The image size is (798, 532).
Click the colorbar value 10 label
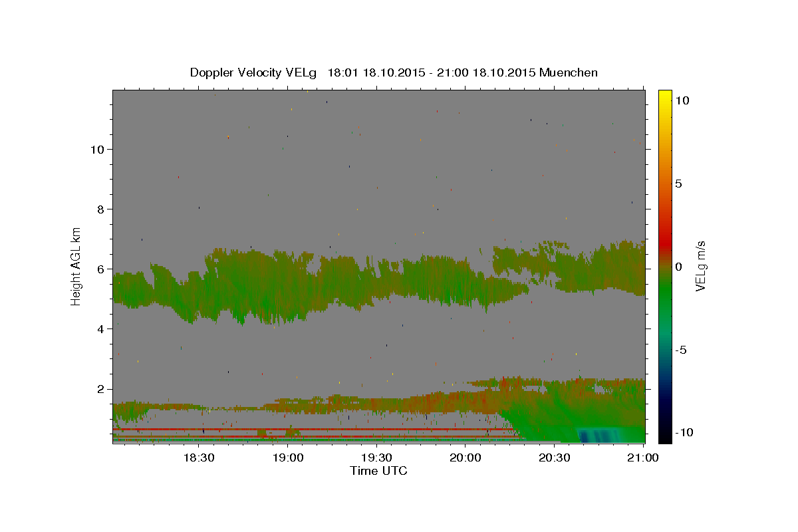(x=682, y=100)
